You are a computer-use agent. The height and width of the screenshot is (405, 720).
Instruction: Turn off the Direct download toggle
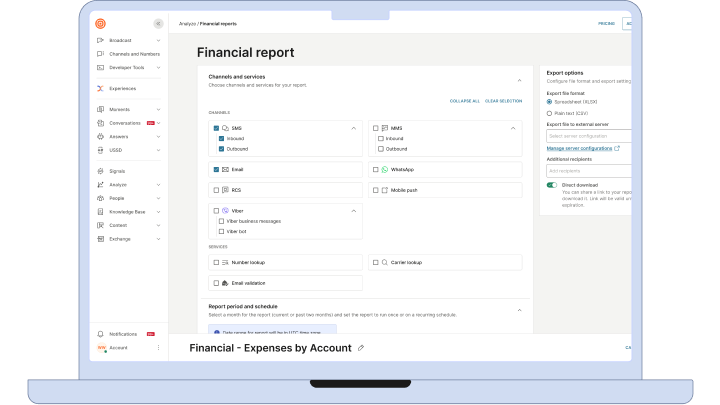pyautogui.click(x=552, y=185)
